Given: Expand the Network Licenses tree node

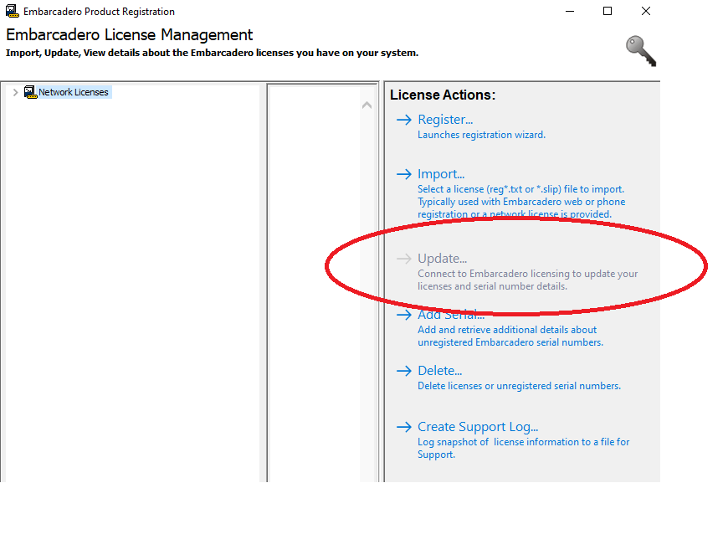Looking at the screenshot, I should tap(15, 92).
